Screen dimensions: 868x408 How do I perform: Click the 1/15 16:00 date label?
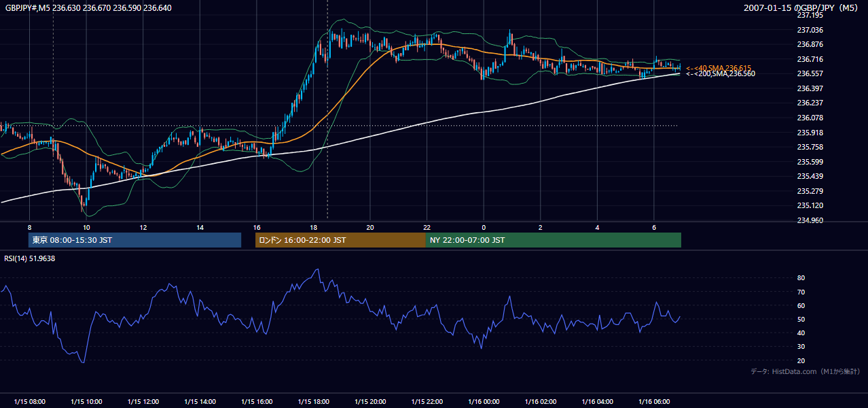tap(256, 402)
